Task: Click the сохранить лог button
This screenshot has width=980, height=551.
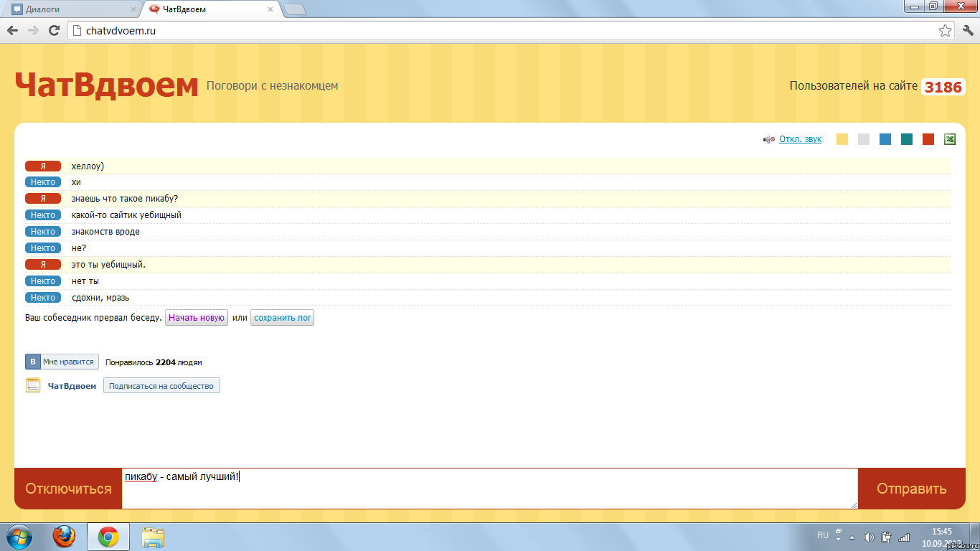Action: click(282, 318)
